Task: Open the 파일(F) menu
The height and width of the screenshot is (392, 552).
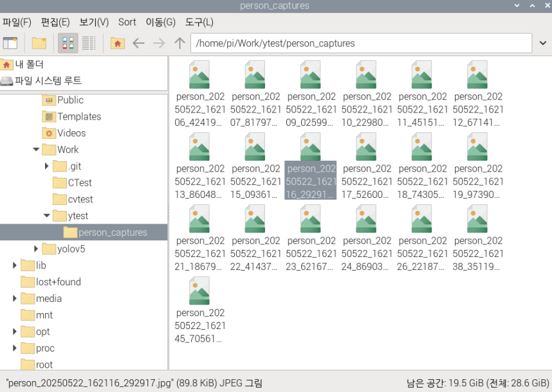Action: pyautogui.click(x=17, y=22)
